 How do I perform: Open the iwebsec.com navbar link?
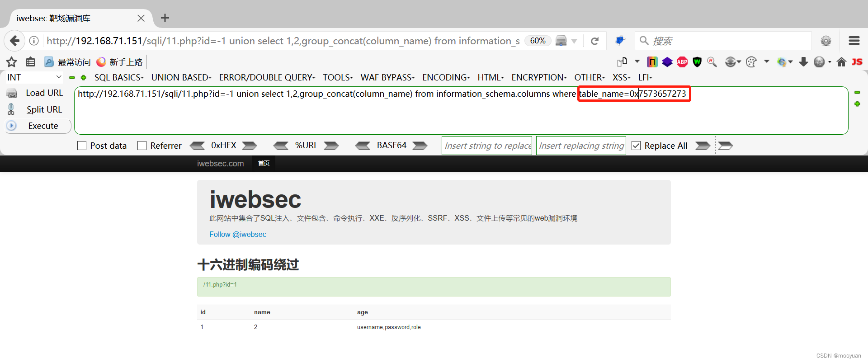[x=221, y=164]
